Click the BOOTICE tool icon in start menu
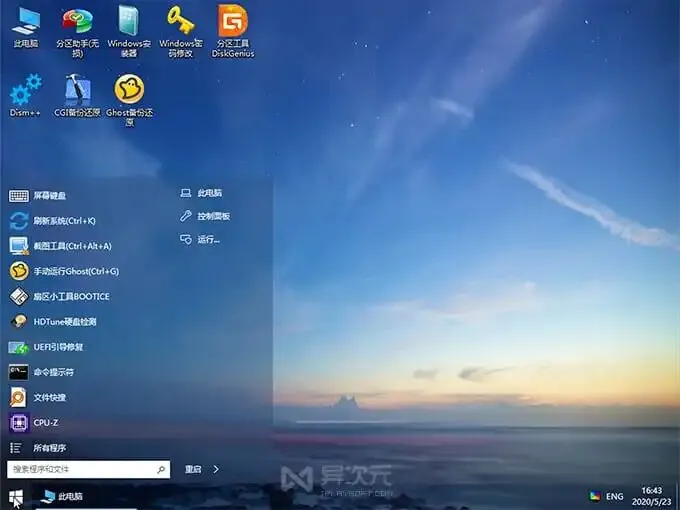 pyautogui.click(x=19, y=296)
